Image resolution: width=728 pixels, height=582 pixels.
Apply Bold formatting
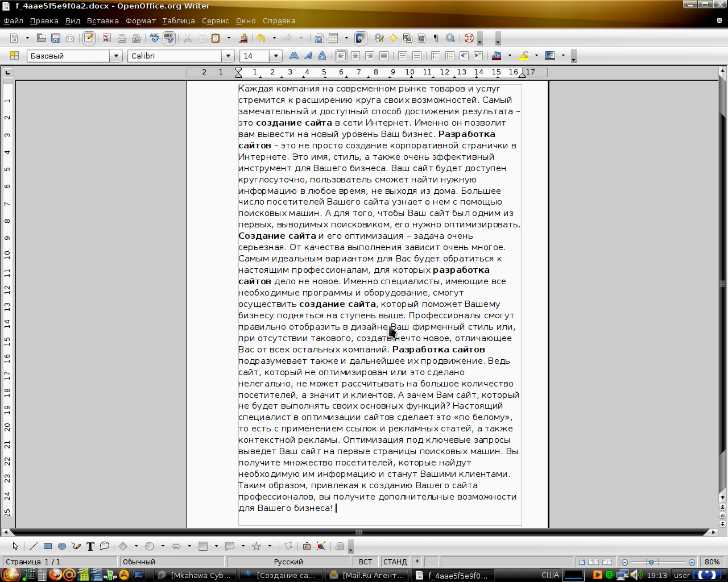pyautogui.click(x=294, y=56)
